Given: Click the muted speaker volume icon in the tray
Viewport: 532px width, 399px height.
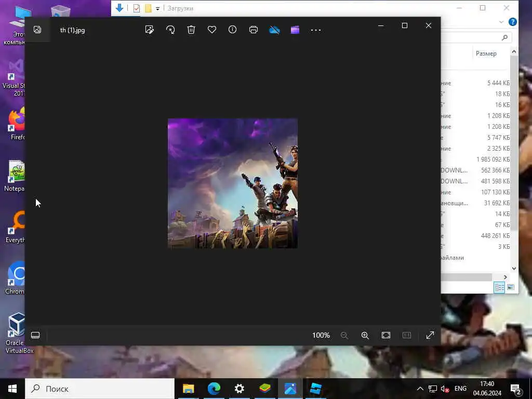Looking at the screenshot, I should point(445,389).
